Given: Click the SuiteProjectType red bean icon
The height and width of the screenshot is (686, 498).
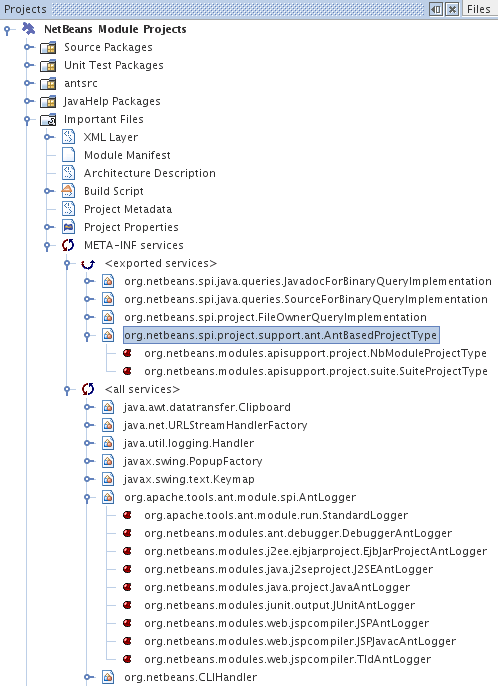Looking at the screenshot, I should [x=127, y=371].
